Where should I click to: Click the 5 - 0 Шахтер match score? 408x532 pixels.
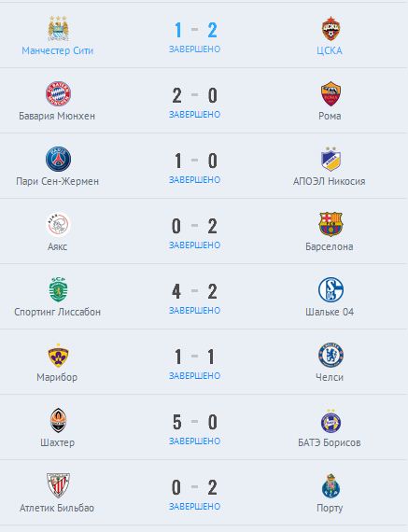[194, 422]
